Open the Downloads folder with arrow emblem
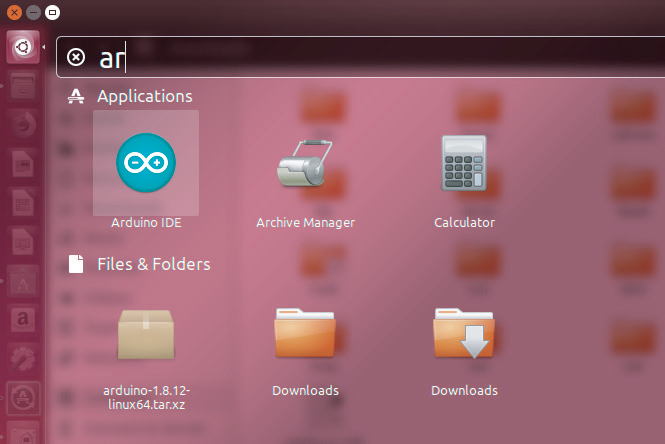Viewport: 665px width, 444px height. click(x=464, y=333)
